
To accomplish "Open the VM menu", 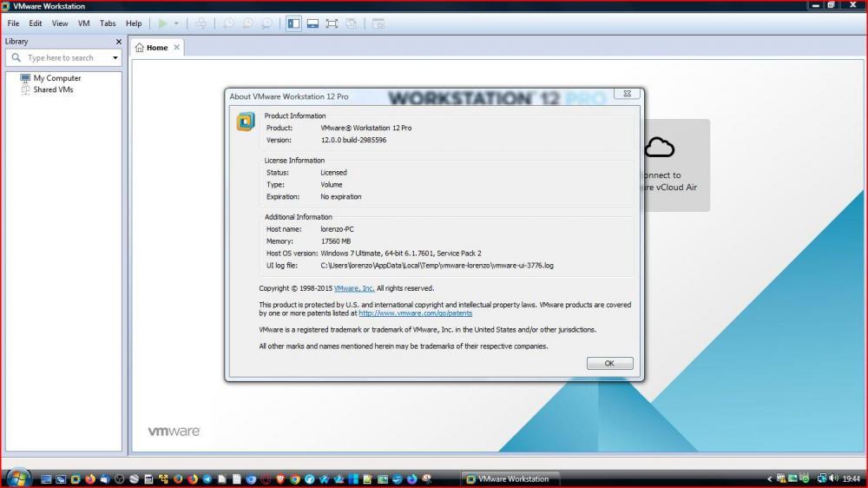I will [83, 23].
